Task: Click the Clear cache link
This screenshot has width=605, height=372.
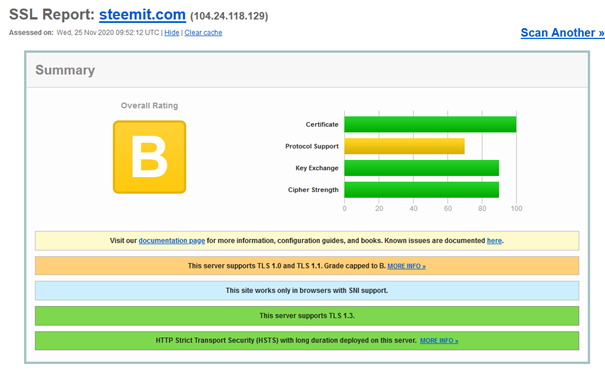Action: point(203,33)
